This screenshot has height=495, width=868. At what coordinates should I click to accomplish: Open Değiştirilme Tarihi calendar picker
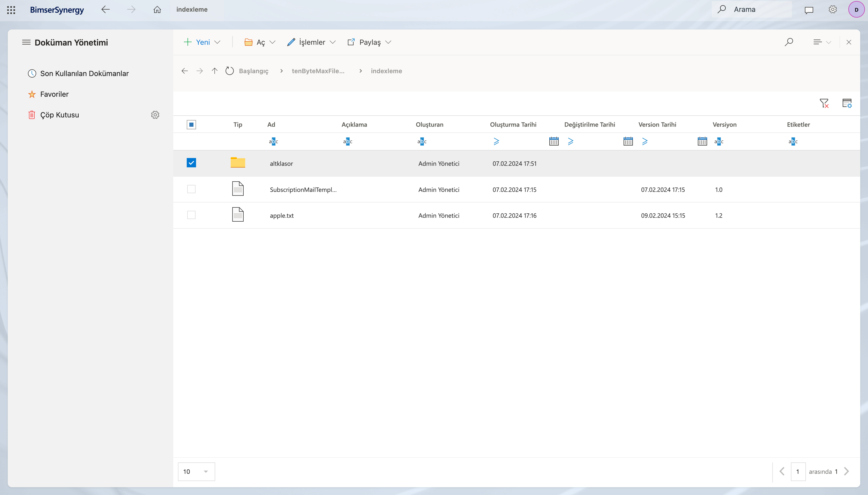628,141
